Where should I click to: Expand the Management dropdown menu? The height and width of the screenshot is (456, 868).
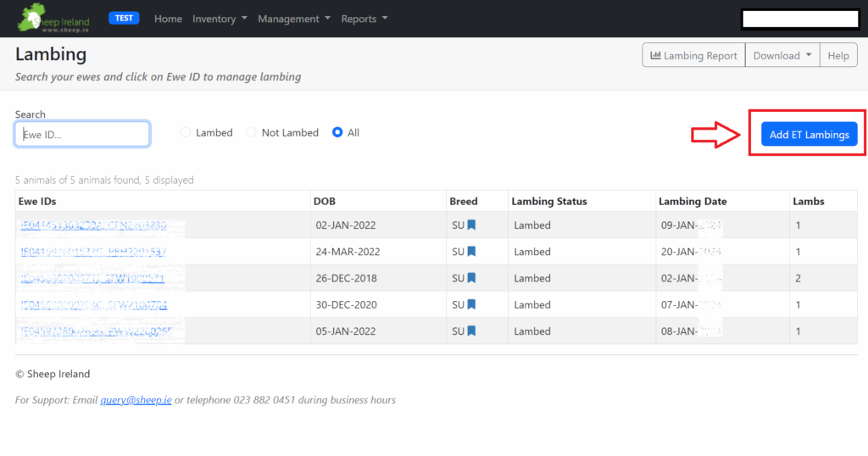pos(294,19)
